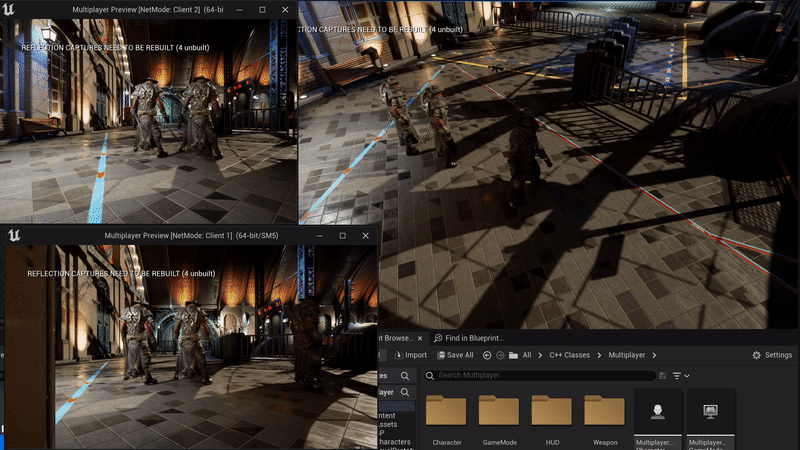
Task: Open the Character folder
Action: click(446, 419)
